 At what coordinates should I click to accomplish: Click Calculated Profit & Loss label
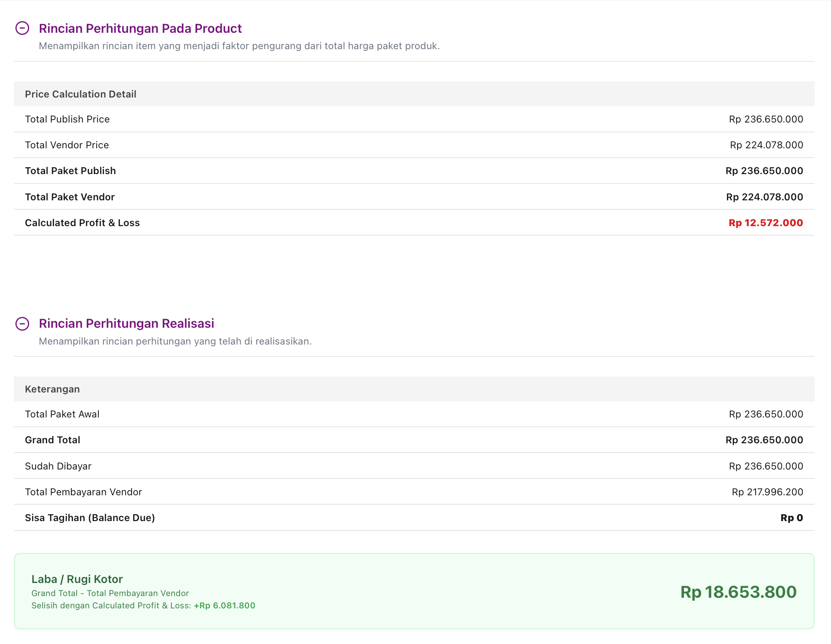(82, 223)
